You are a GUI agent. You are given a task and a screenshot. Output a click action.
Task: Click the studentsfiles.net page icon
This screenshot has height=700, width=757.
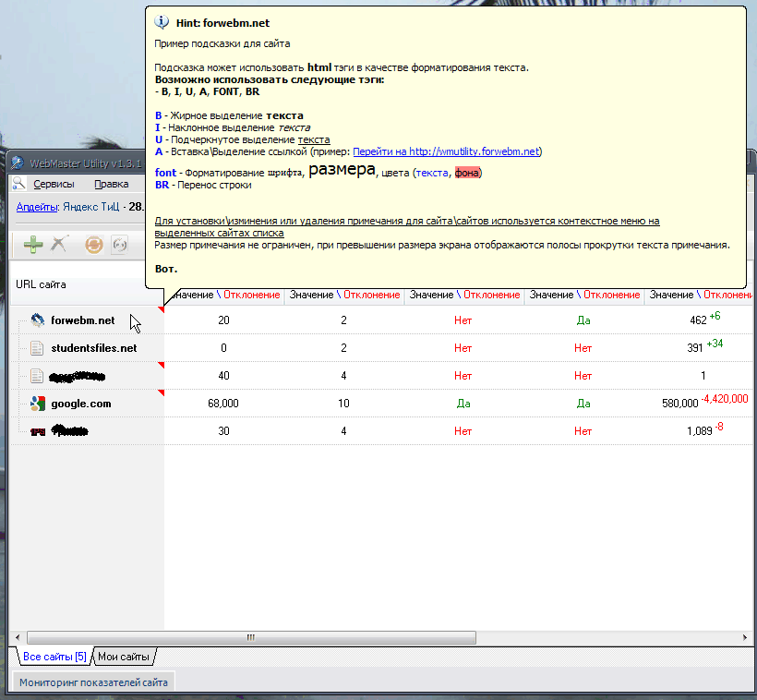[37, 348]
